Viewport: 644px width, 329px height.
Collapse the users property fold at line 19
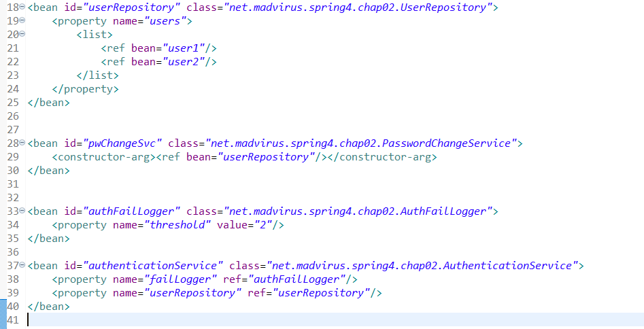pyautogui.click(x=22, y=20)
